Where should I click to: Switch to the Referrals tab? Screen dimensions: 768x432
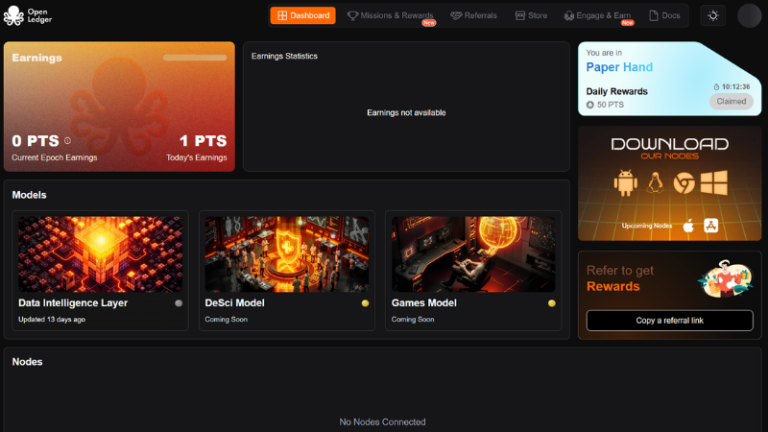474,16
